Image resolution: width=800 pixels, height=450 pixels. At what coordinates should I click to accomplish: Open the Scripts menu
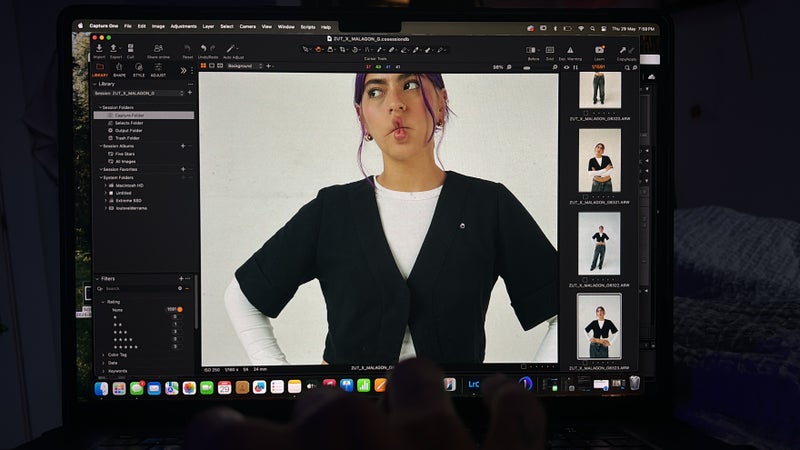pyautogui.click(x=308, y=27)
